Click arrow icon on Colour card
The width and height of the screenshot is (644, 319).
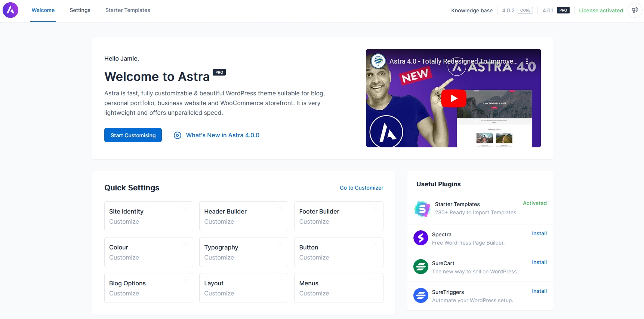[185, 246]
